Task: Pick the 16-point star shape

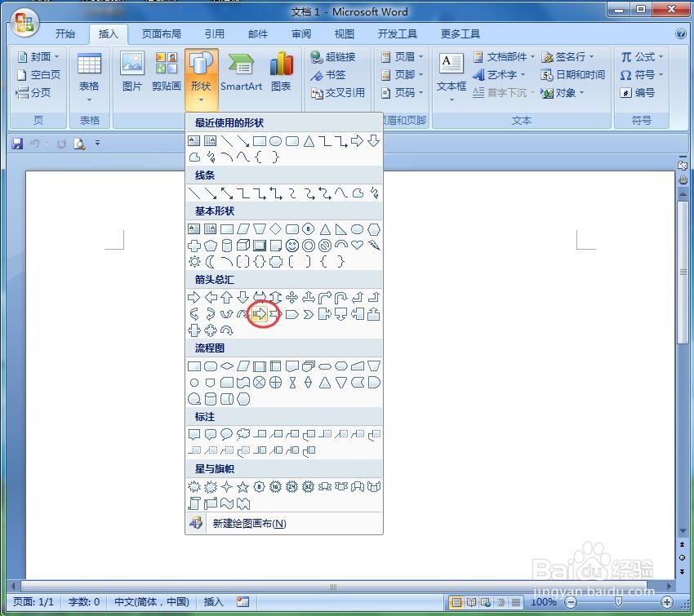Action: 275,487
